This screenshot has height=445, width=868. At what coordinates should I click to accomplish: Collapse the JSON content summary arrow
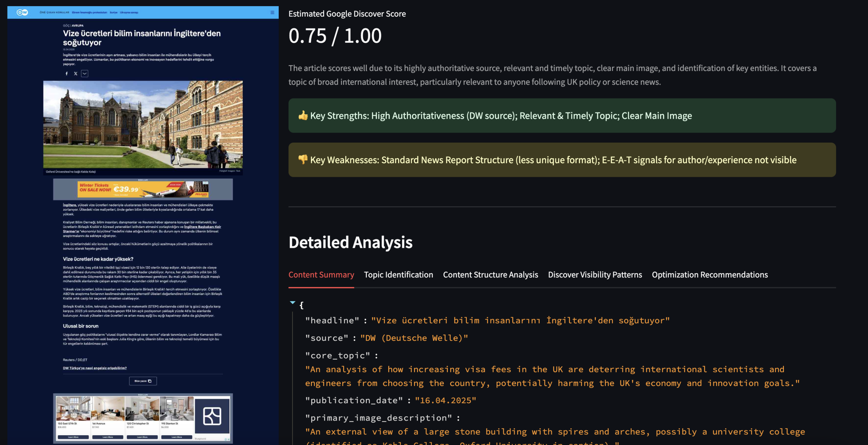click(293, 302)
